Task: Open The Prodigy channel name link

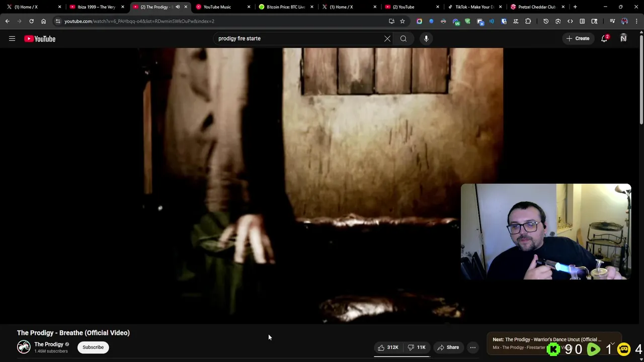Action: coord(49,344)
